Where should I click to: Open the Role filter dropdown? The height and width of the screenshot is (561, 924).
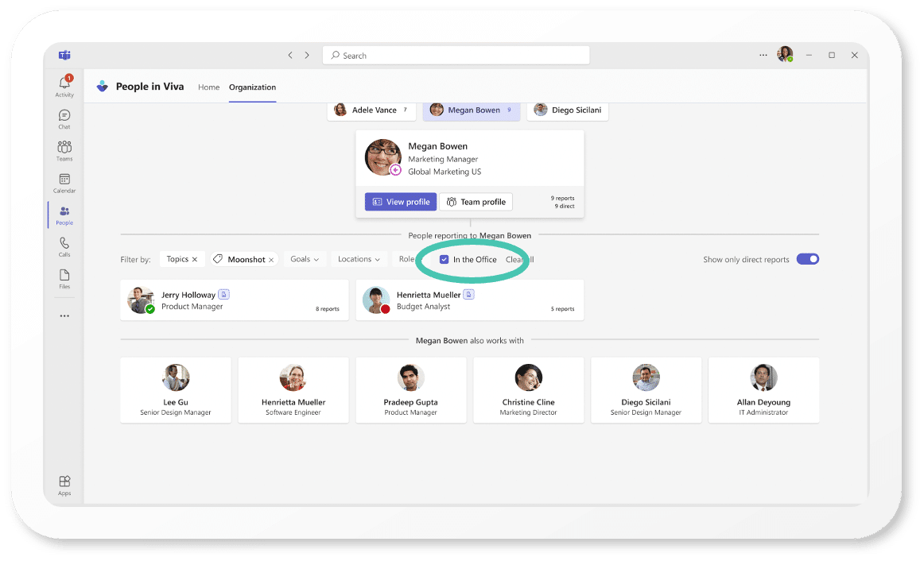click(407, 259)
